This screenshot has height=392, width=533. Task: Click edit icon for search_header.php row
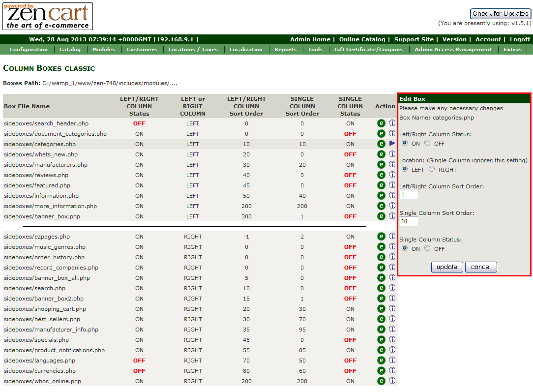(x=381, y=123)
